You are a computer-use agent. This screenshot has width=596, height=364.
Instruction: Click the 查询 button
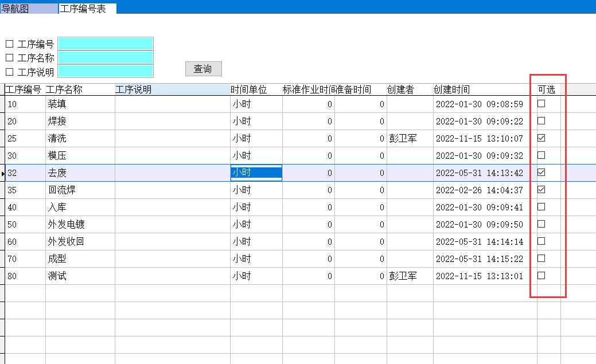[203, 69]
